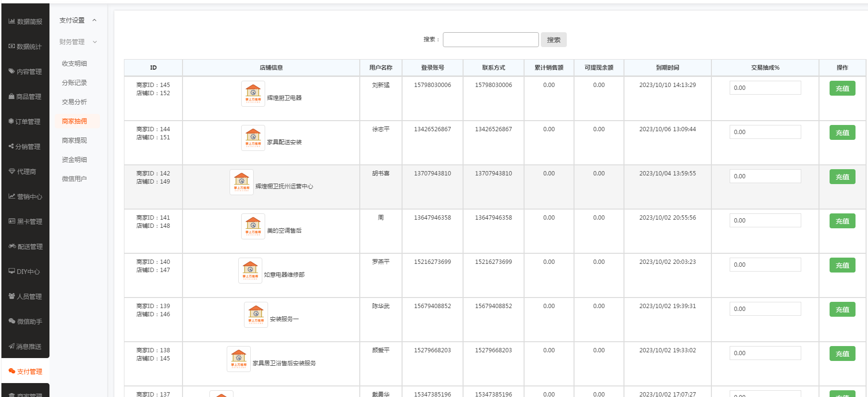This screenshot has height=397, width=868.
Task: Open the 收支明细 submenu item
Action: [74, 63]
